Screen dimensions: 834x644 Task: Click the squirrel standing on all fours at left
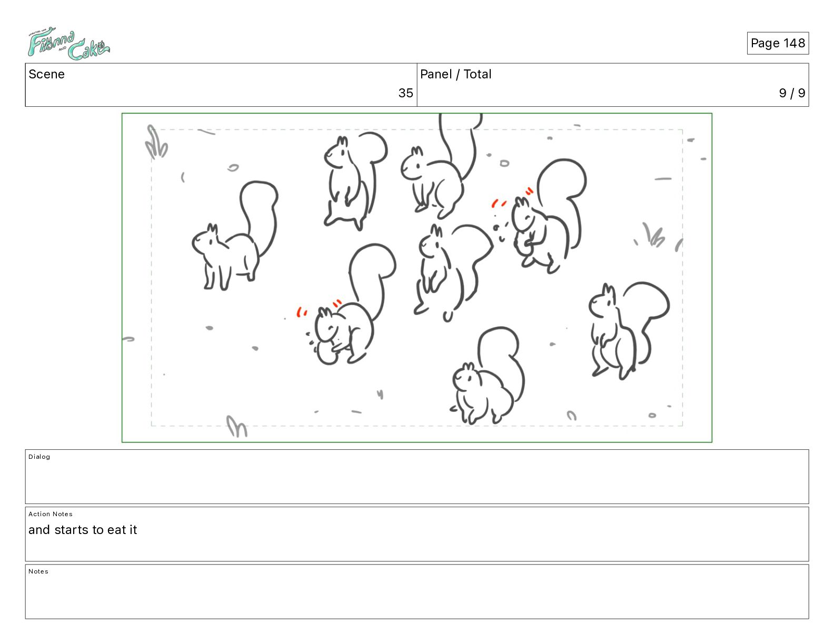[x=234, y=237]
